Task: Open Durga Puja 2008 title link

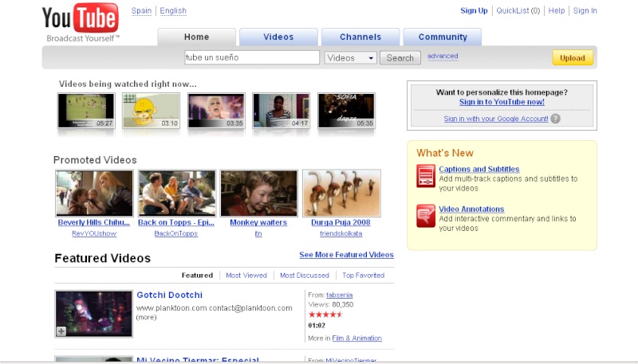Action: 341,223
